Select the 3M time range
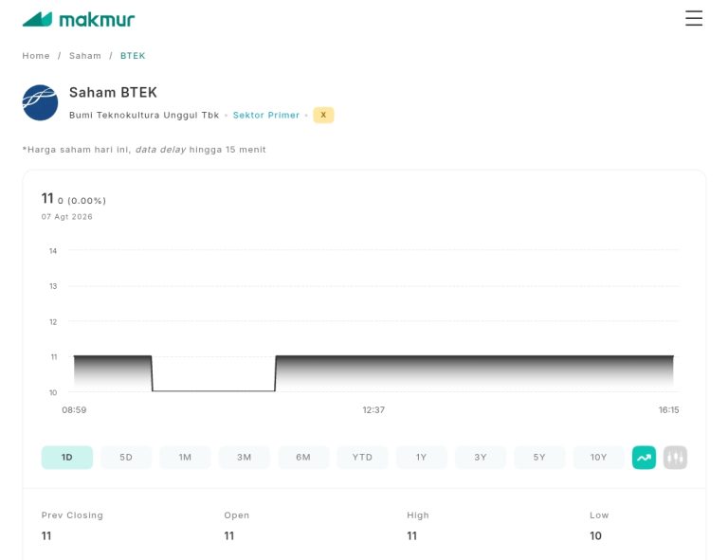Screen dimensions: 728x560 (x=245, y=458)
